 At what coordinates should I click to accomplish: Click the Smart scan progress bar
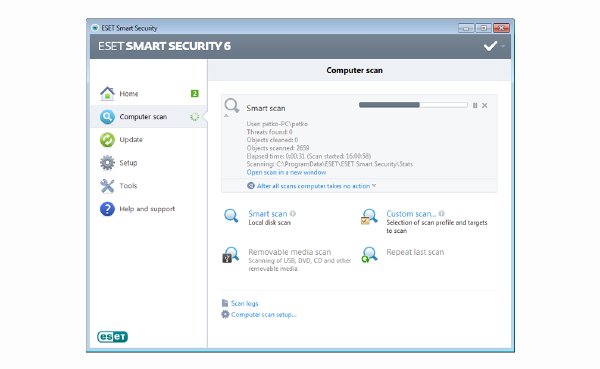click(413, 105)
